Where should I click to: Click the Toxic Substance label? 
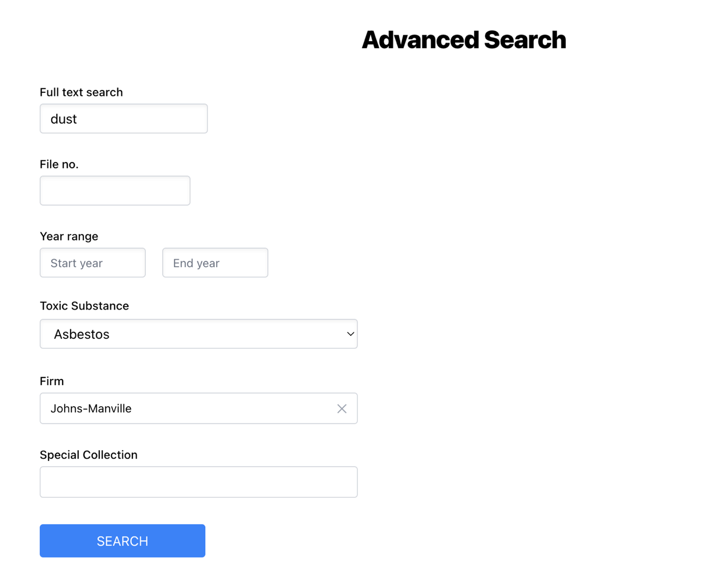click(84, 306)
